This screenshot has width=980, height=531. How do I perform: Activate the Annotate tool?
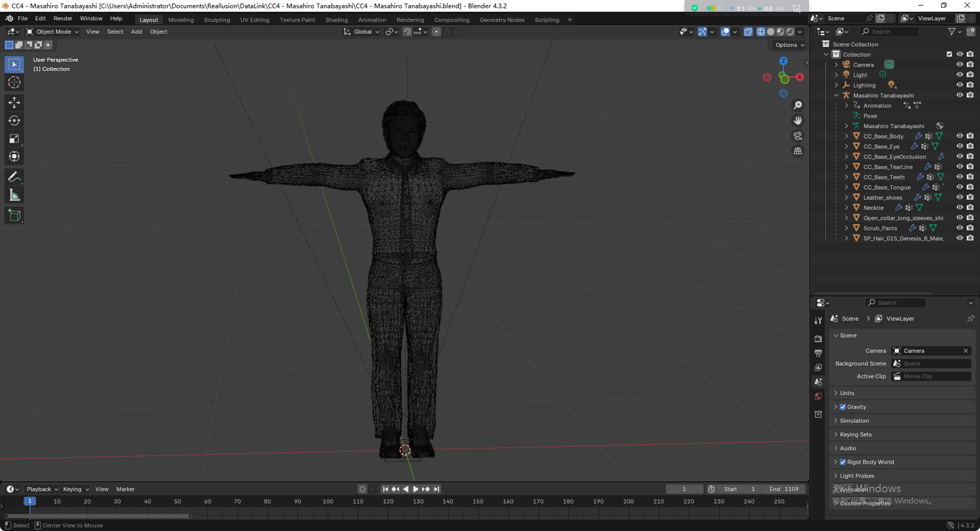click(x=14, y=177)
